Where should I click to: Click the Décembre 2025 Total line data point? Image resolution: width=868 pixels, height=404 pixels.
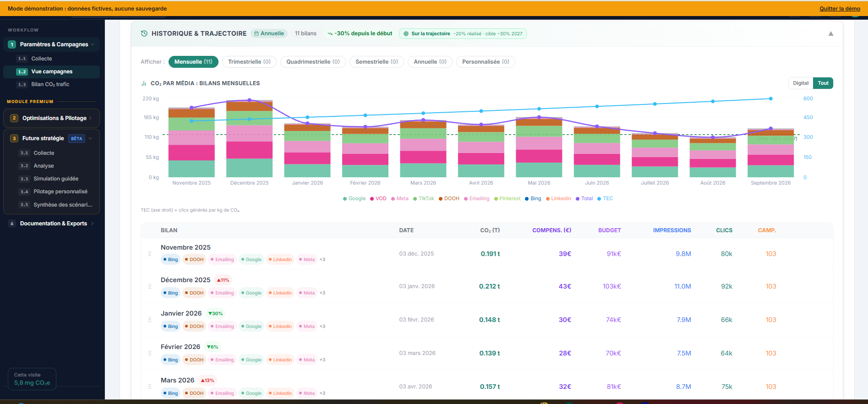(x=249, y=100)
